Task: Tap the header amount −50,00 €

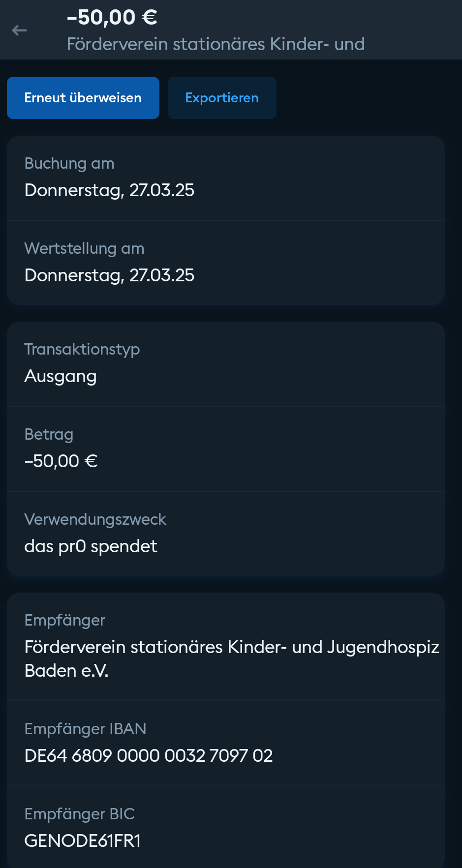Action: (x=112, y=18)
